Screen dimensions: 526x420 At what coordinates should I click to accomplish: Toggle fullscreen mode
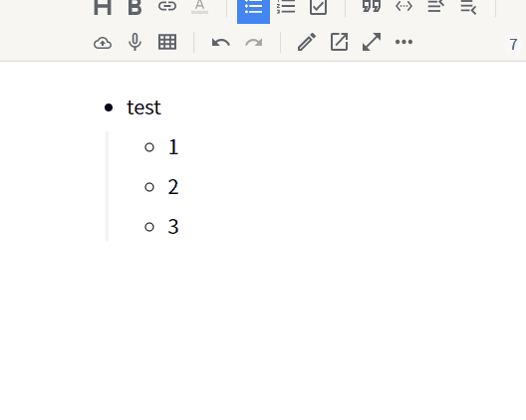tap(372, 42)
